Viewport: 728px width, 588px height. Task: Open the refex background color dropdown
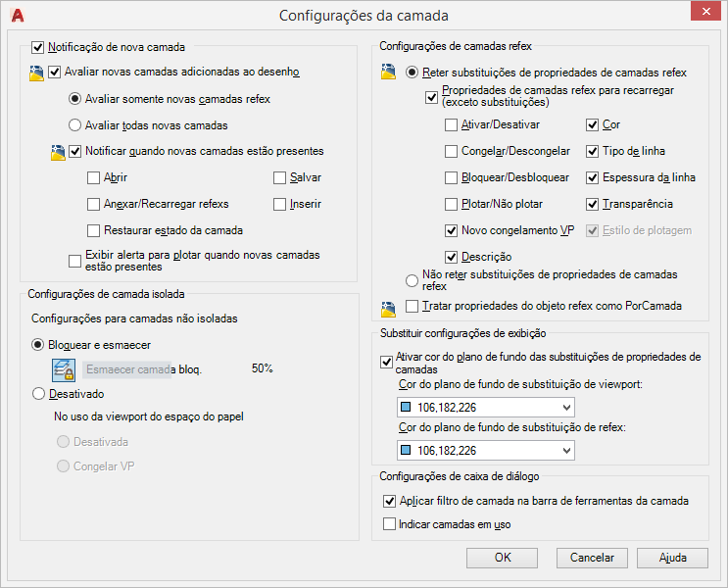(x=565, y=451)
